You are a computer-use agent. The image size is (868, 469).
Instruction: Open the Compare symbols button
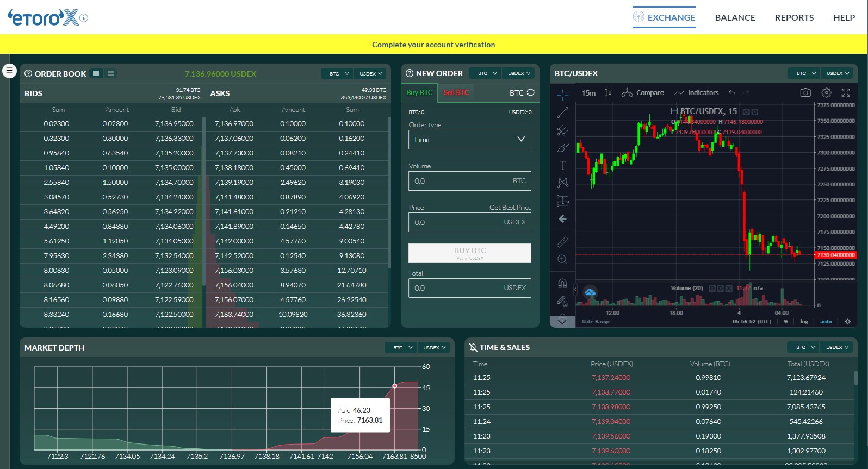coord(643,92)
